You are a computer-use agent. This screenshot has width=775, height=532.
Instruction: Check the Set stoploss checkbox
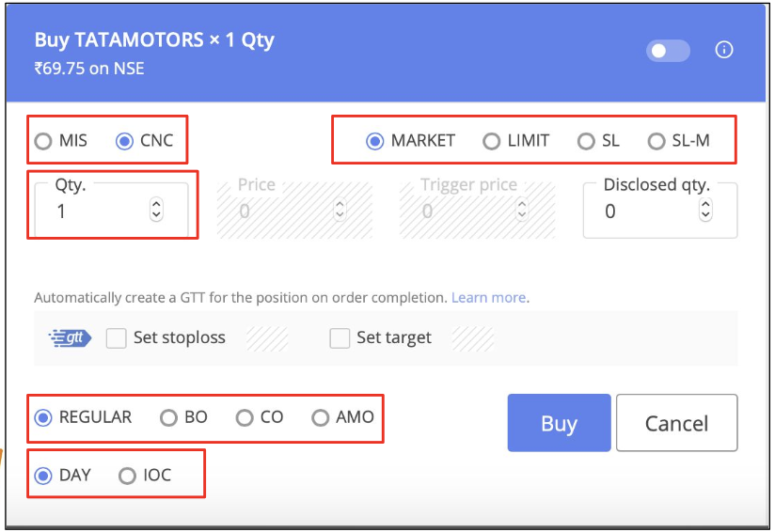tap(116, 338)
